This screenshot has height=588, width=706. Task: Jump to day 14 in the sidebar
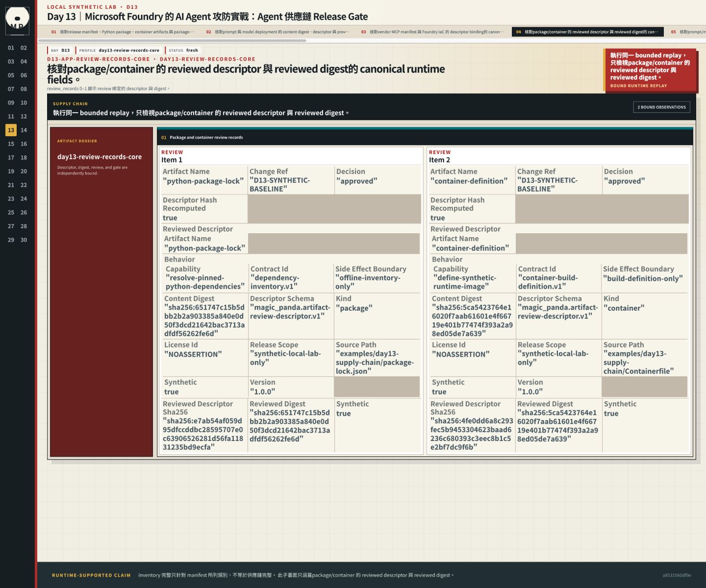pos(24,130)
